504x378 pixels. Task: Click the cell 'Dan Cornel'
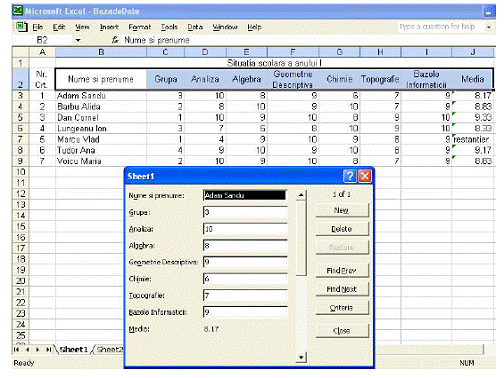(x=101, y=118)
